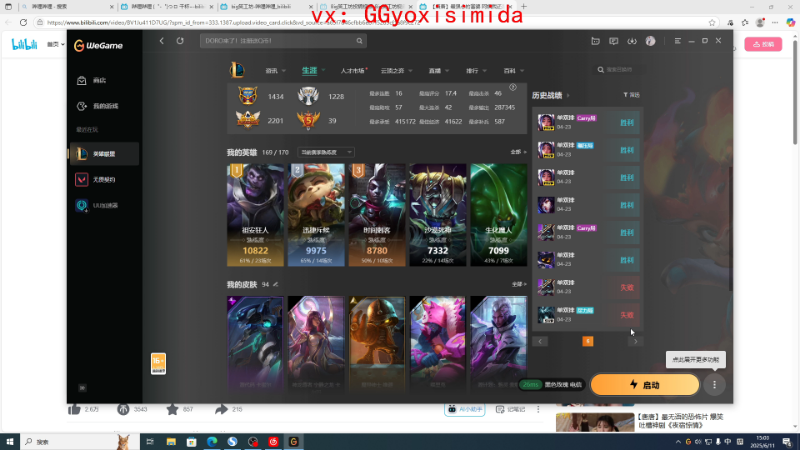Open the WeGame user avatar
Image resolution: width=800 pixels, height=450 pixels.
coord(650,41)
